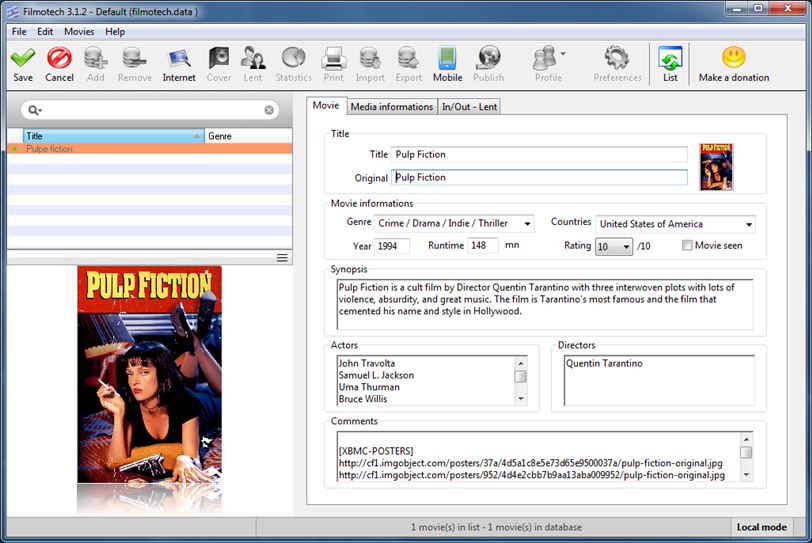
Task: Expand the Countries dropdown
Action: [x=749, y=224]
